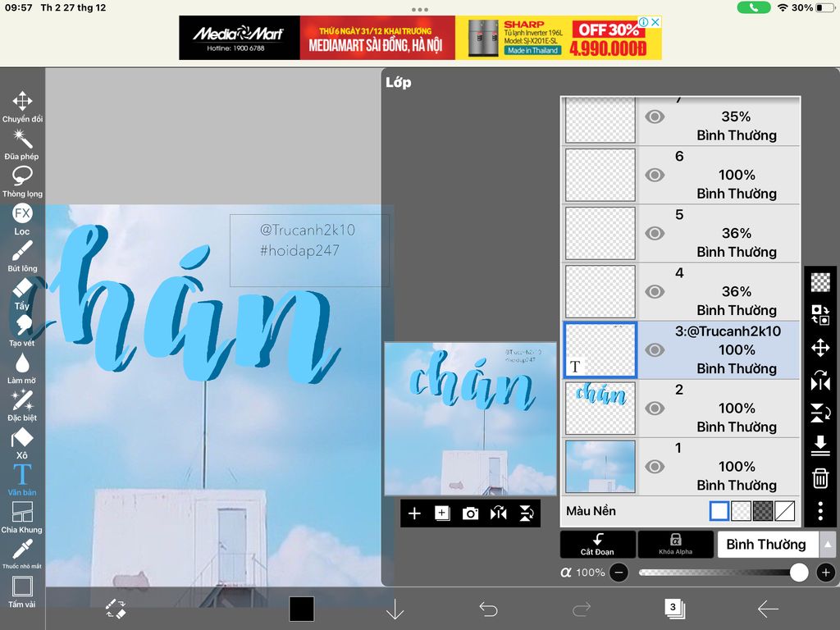The height and width of the screenshot is (630, 840).
Task: Delete layer with trash icon
Action: [820, 478]
